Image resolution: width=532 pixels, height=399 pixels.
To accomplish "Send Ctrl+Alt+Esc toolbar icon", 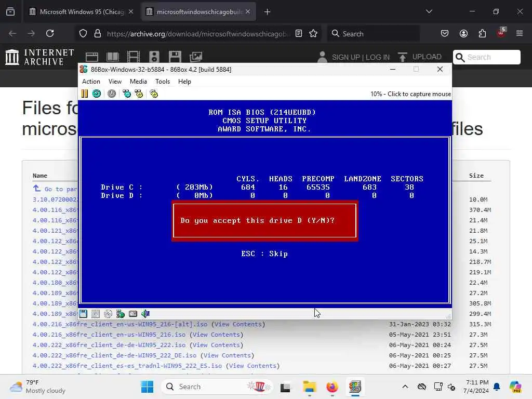I will (x=139, y=94).
